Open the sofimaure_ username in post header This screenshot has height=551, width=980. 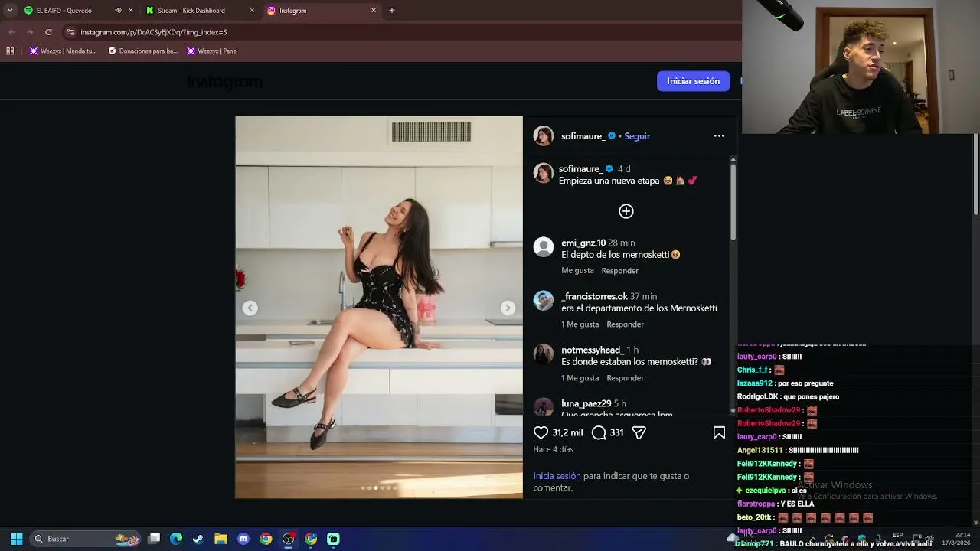(x=583, y=136)
